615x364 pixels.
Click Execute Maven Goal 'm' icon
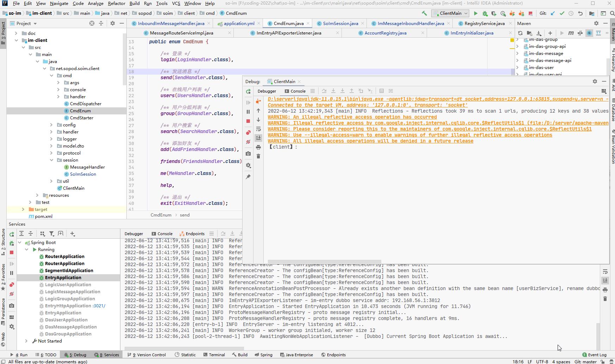click(571, 33)
